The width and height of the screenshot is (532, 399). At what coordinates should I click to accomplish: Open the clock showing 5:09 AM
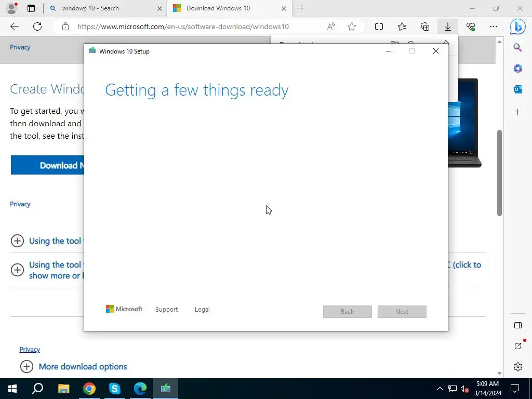[487, 389]
